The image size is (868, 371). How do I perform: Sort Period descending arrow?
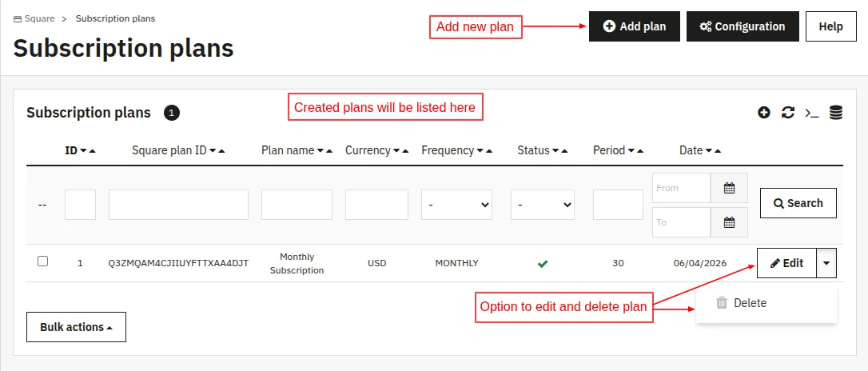coord(631,150)
